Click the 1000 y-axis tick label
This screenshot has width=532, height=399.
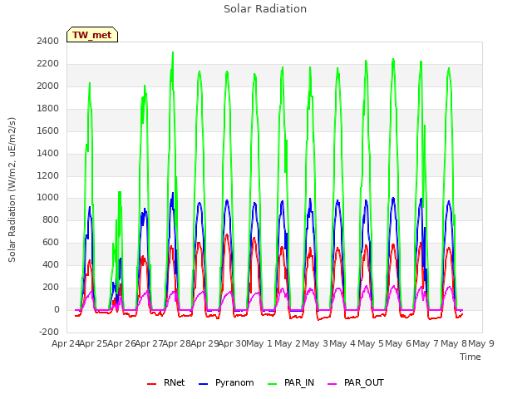point(48,198)
